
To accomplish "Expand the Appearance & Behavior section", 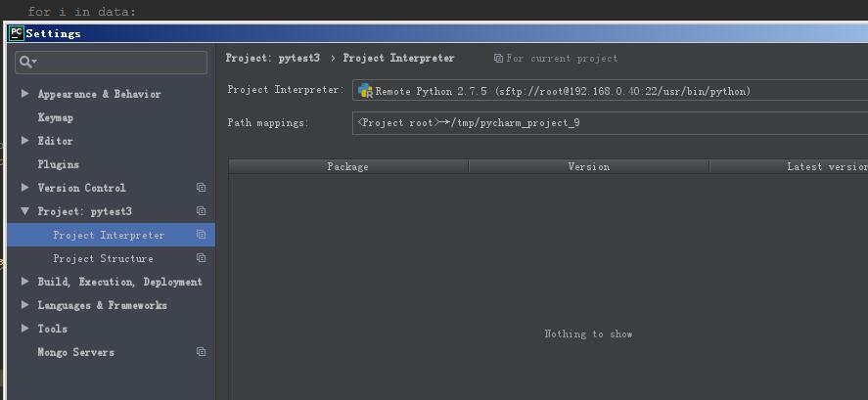I will coord(24,94).
